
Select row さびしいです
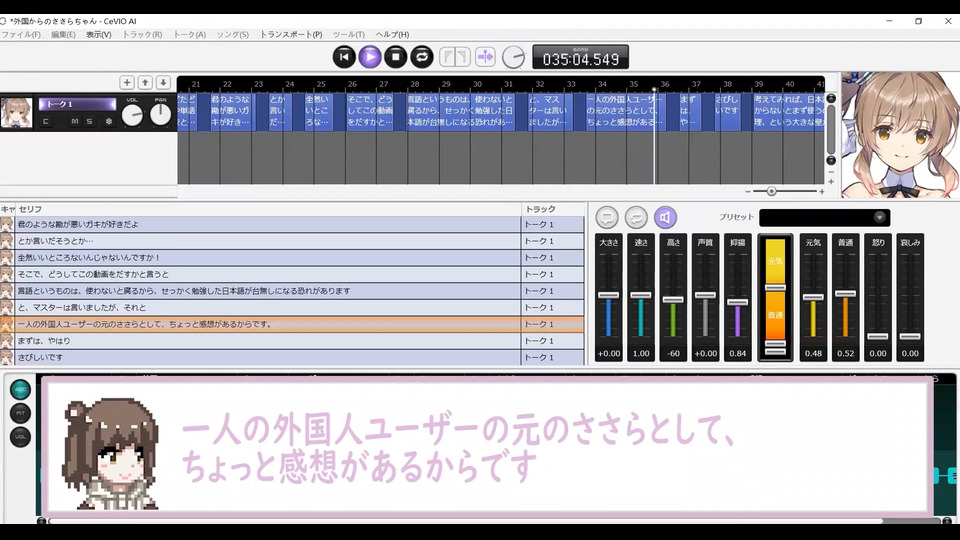(292, 357)
